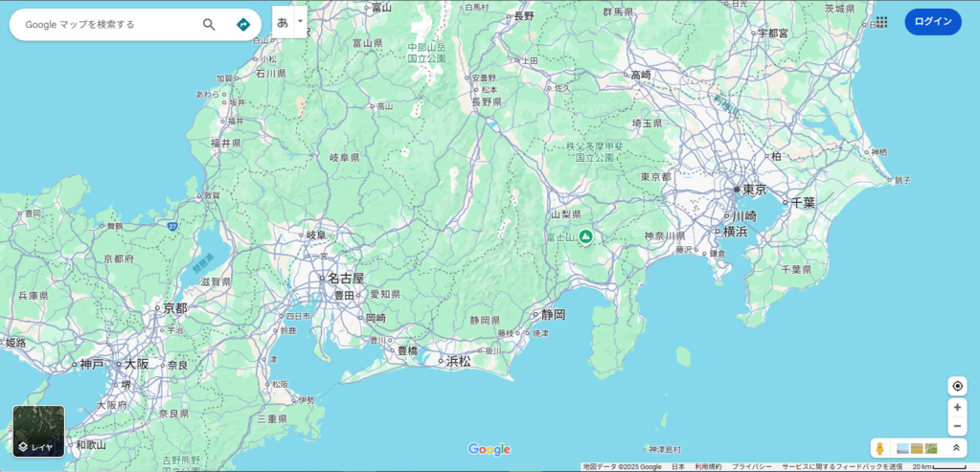The image size is (980, 472).
Task: Click the first imagery thumbnail by the pegman
Action: point(903,448)
